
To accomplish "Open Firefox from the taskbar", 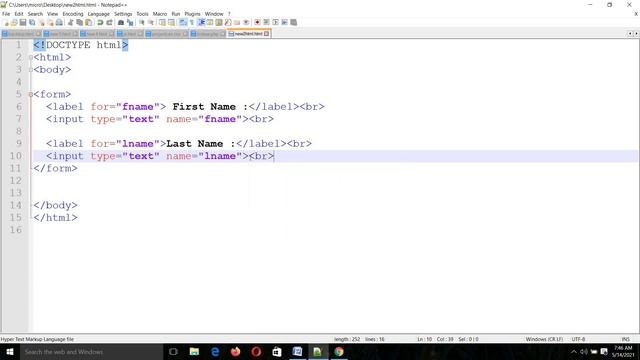I will (236, 351).
